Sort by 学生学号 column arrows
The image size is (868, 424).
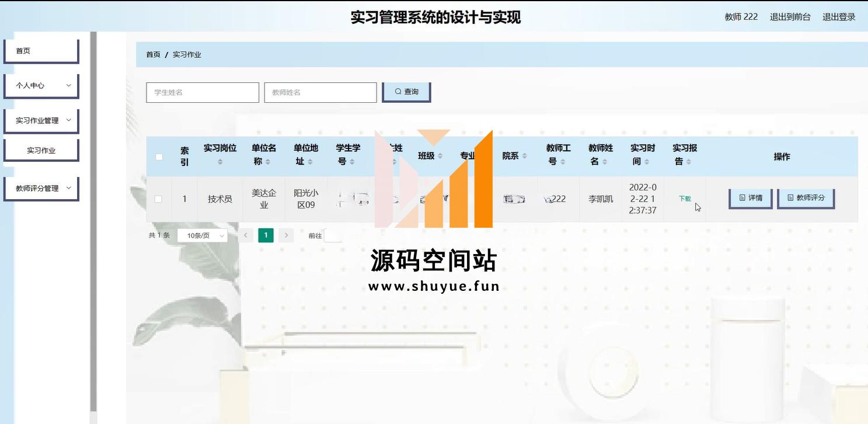[352, 162]
